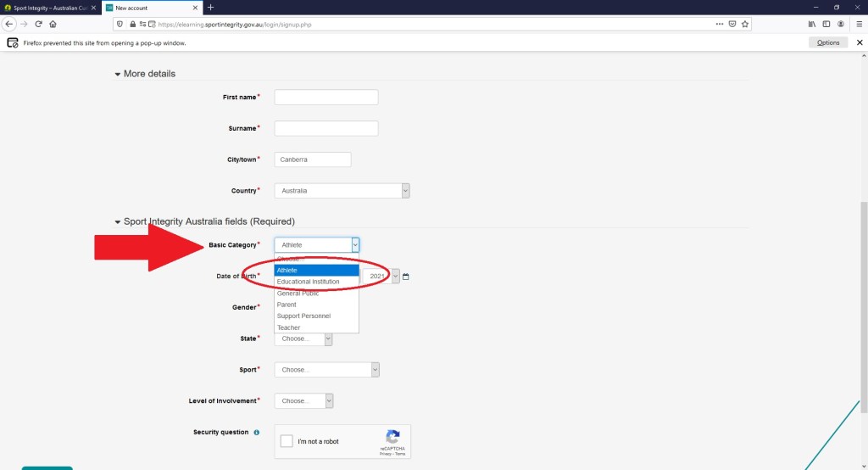The width and height of the screenshot is (868, 470).
Task: Open the Firefox hamburger menu
Action: [x=859, y=24]
